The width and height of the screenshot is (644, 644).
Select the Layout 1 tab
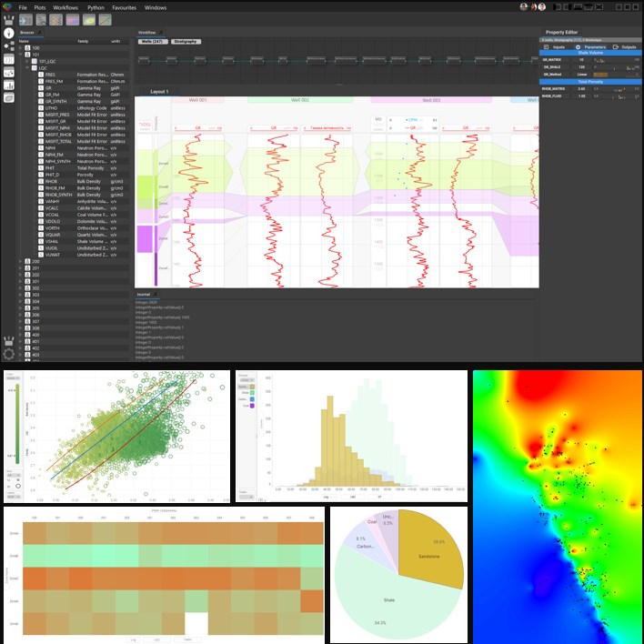(x=159, y=92)
